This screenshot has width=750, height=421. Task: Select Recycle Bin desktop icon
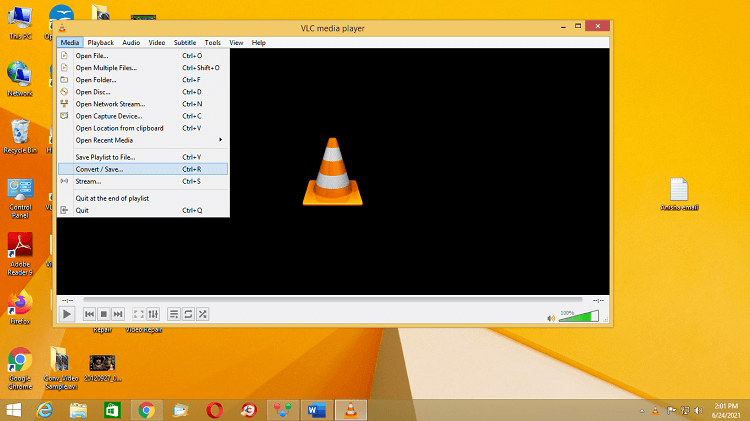pyautogui.click(x=20, y=136)
